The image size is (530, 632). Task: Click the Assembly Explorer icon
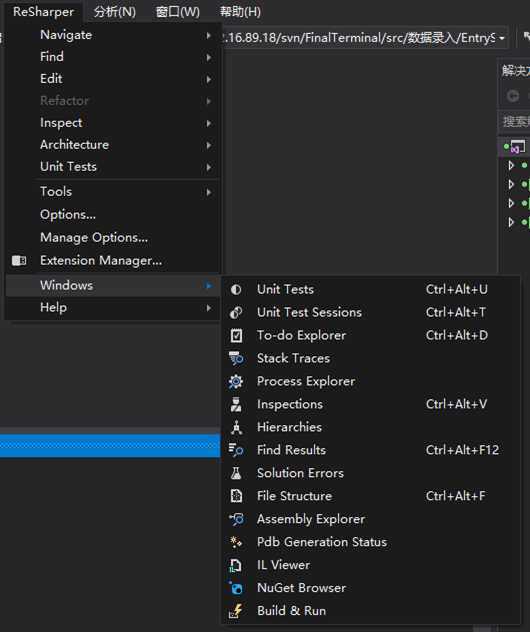tap(236, 519)
